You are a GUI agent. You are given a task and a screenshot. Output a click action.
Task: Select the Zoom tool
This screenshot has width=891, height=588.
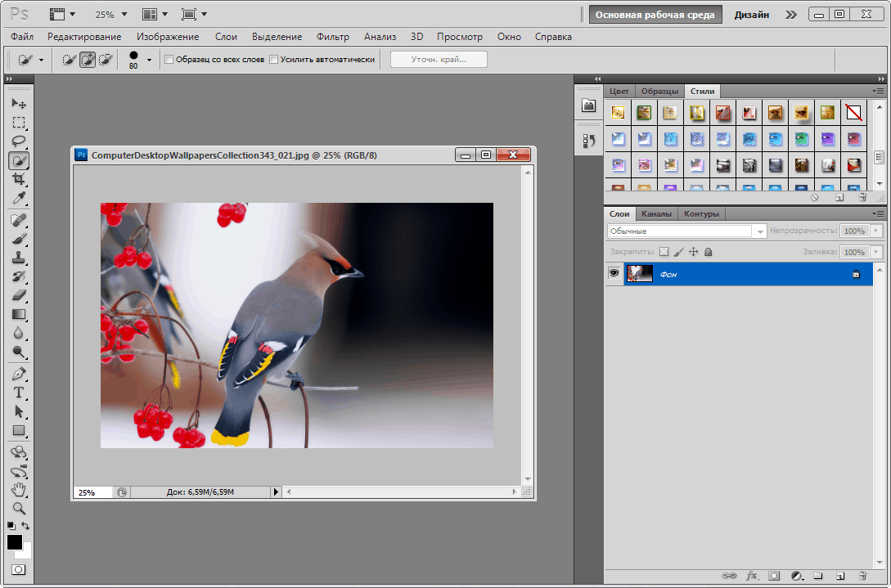19,509
